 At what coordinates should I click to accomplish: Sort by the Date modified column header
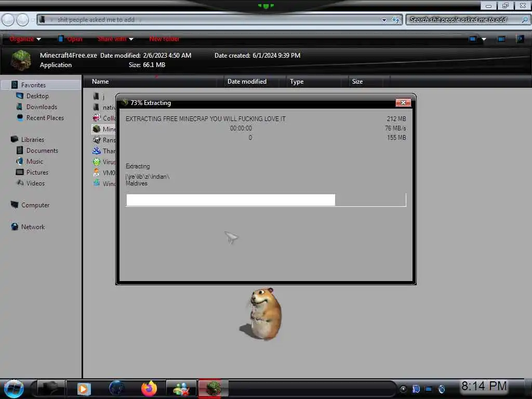[x=255, y=82]
